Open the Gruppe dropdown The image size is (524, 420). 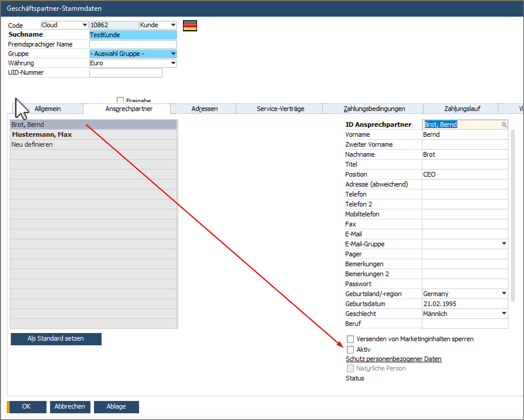click(x=173, y=54)
